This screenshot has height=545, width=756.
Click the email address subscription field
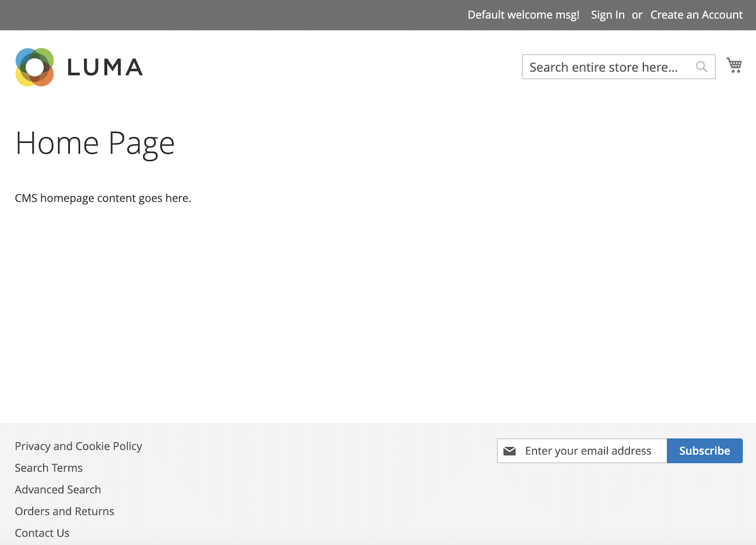coord(589,450)
